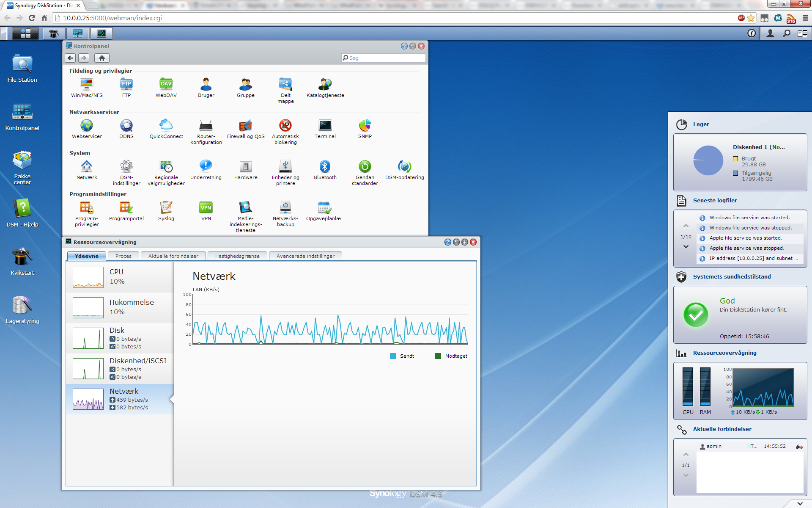Open user options menu in taskbar
The height and width of the screenshot is (508, 812).
(771, 33)
